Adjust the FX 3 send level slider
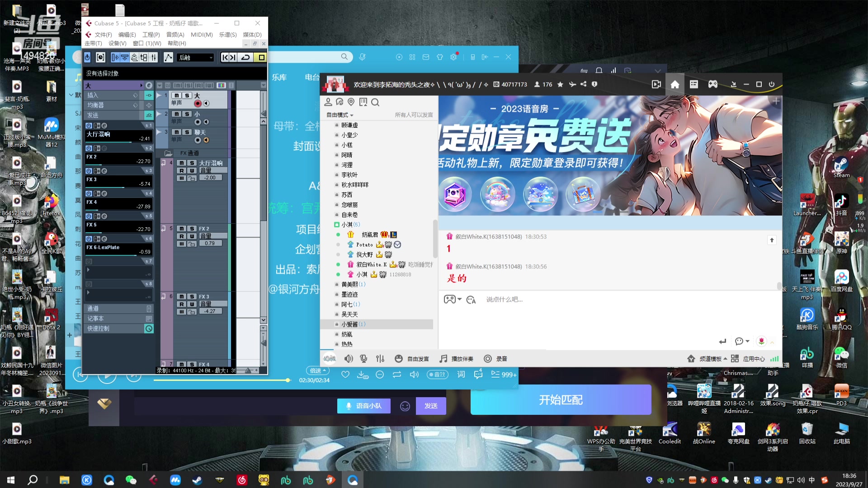The width and height of the screenshot is (868, 488). coord(118,188)
